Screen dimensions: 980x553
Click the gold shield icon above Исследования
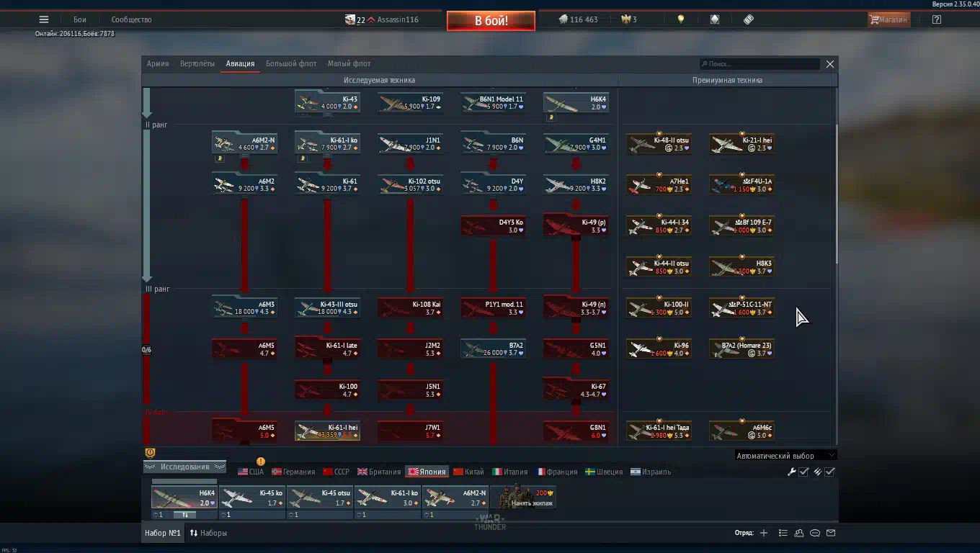point(150,453)
